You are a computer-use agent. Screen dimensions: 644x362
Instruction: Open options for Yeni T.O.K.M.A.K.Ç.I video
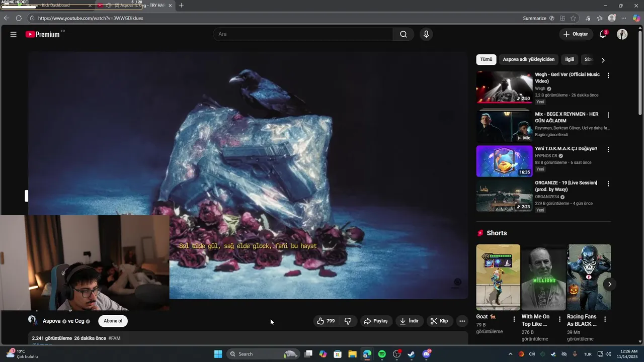pyautogui.click(x=608, y=149)
